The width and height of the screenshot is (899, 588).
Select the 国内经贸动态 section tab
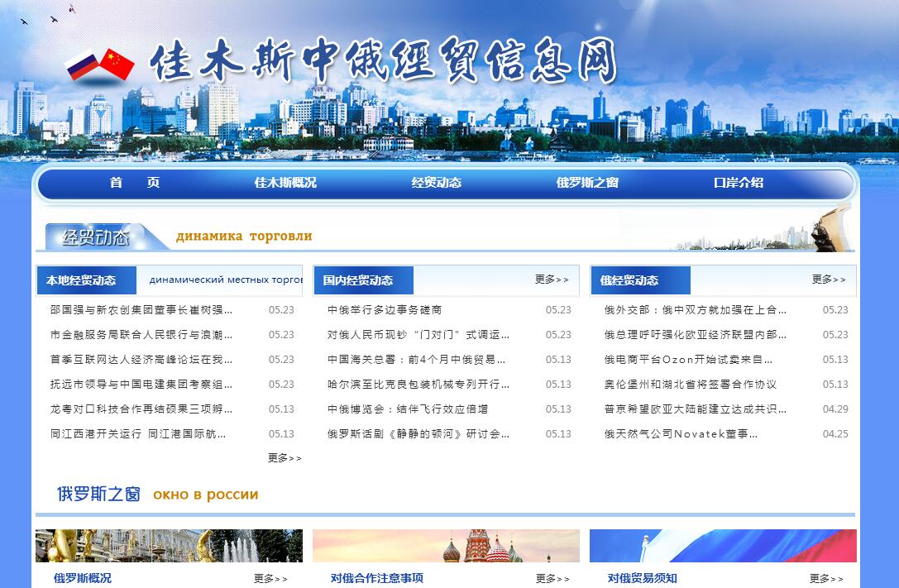pos(357,280)
